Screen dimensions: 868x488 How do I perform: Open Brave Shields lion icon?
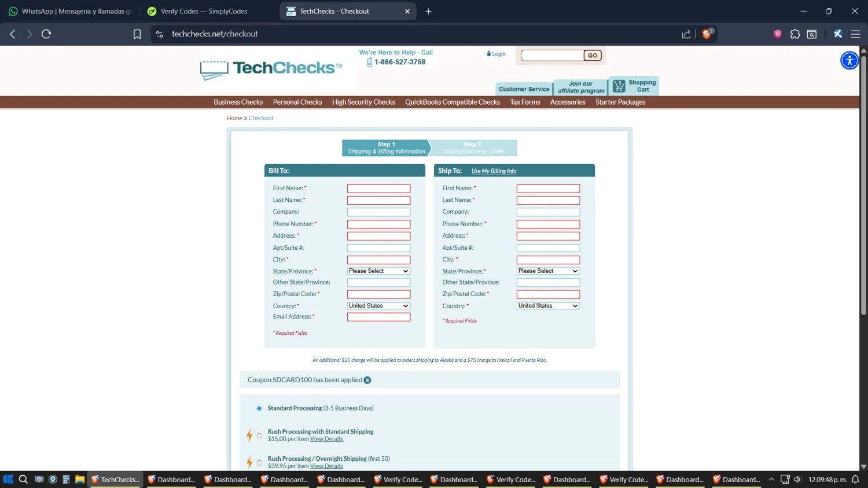click(x=707, y=34)
